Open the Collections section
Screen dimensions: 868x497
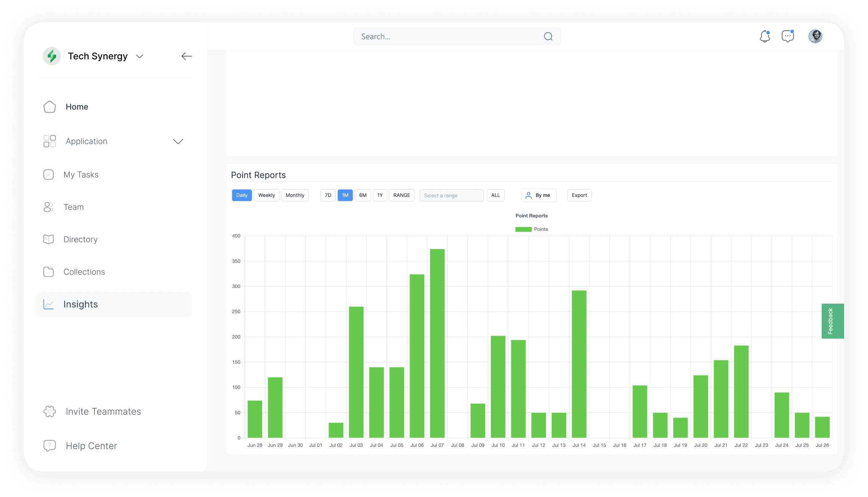point(84,272)
